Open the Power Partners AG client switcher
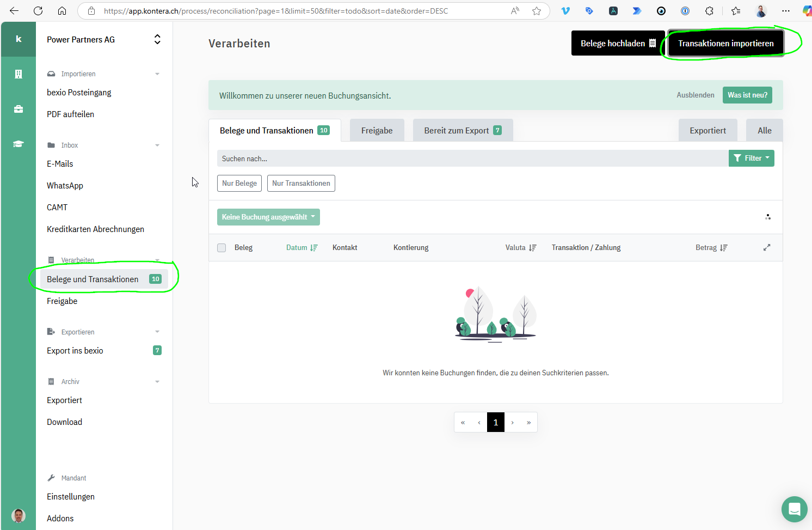 [104, 39]
